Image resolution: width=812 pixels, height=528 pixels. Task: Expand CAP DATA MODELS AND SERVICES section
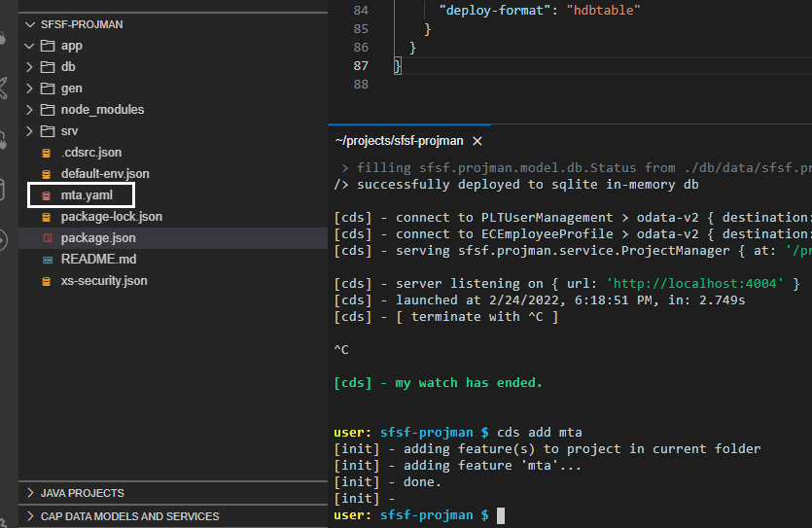pyautogui.click(x=30, y=516)
